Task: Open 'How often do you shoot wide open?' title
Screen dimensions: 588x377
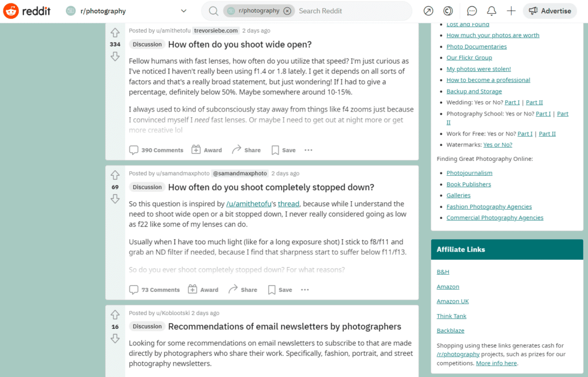Action: tap(239, 45)
